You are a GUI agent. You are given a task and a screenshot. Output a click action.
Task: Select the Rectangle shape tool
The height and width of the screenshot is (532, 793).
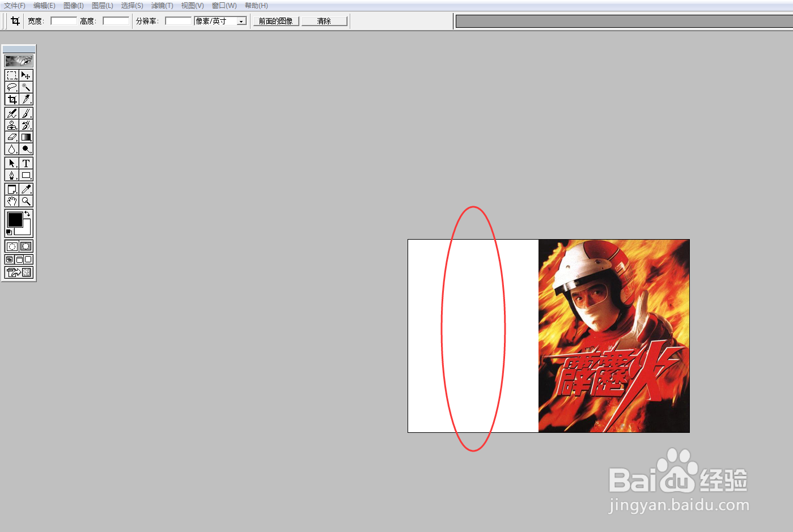click(26, 175)
